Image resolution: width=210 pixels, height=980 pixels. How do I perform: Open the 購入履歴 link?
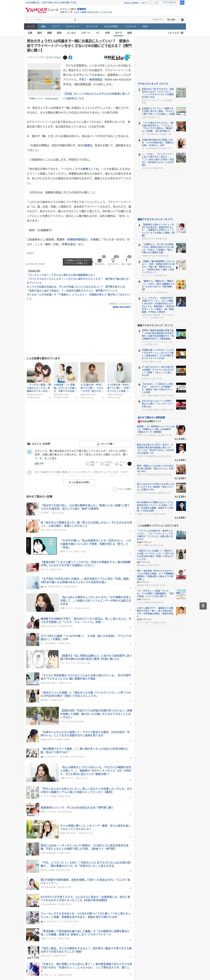coord(171,19)
